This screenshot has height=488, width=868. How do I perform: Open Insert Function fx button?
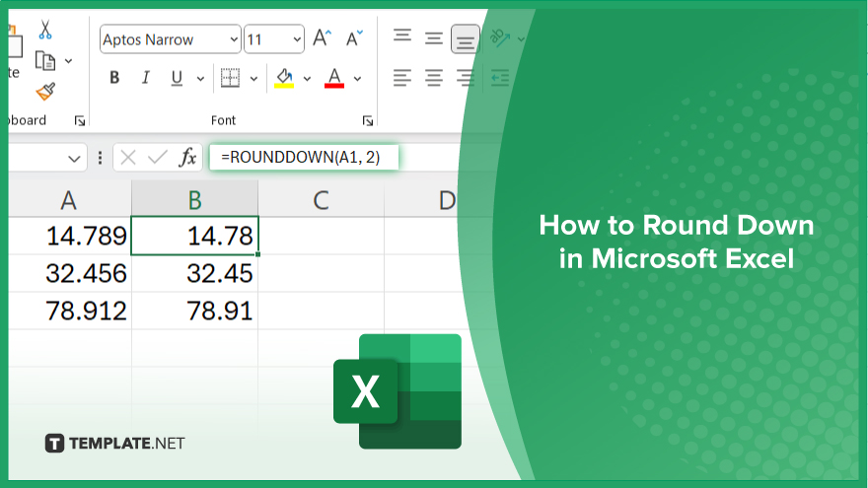click(x=187, y=158)
